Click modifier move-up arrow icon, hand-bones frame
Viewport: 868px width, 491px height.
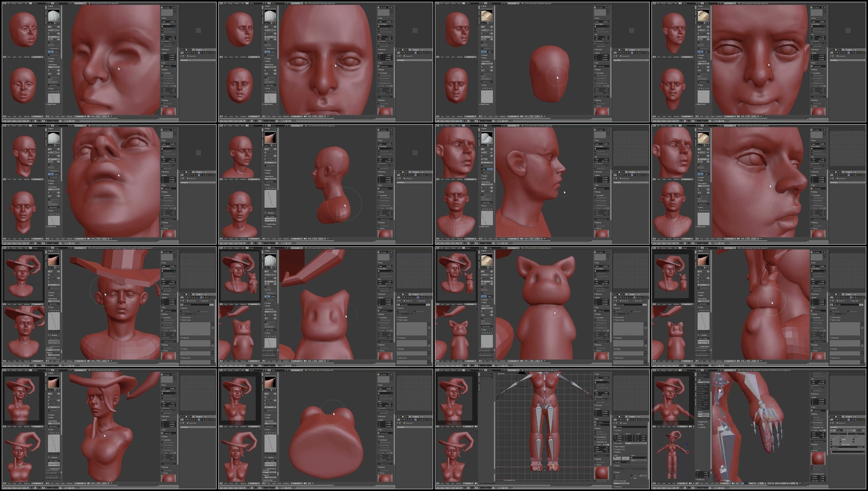point(858,431)
